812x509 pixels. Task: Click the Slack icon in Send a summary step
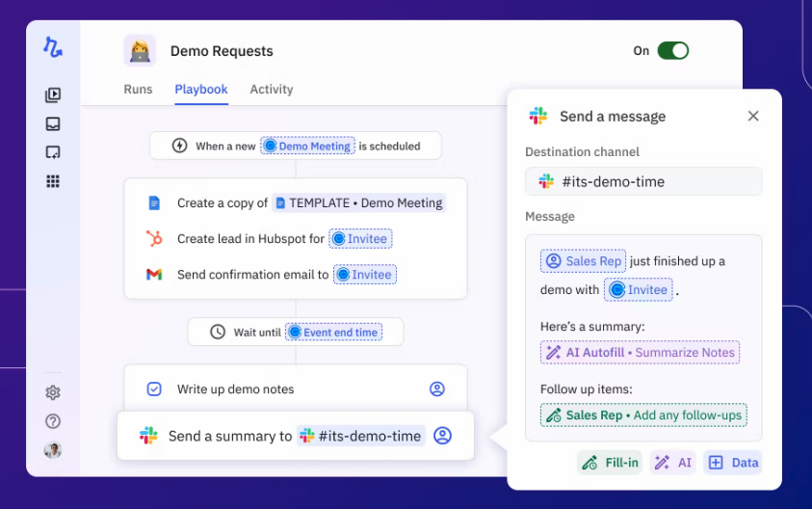[x=148, y=436]
